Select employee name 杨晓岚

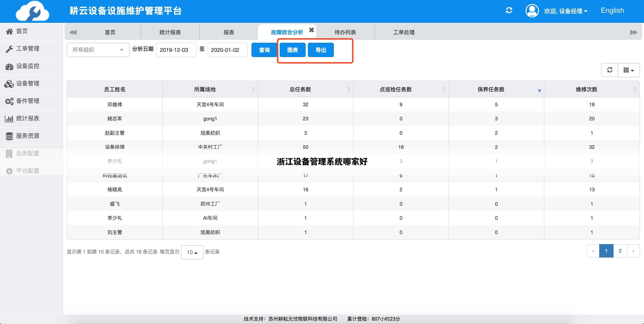115,190
